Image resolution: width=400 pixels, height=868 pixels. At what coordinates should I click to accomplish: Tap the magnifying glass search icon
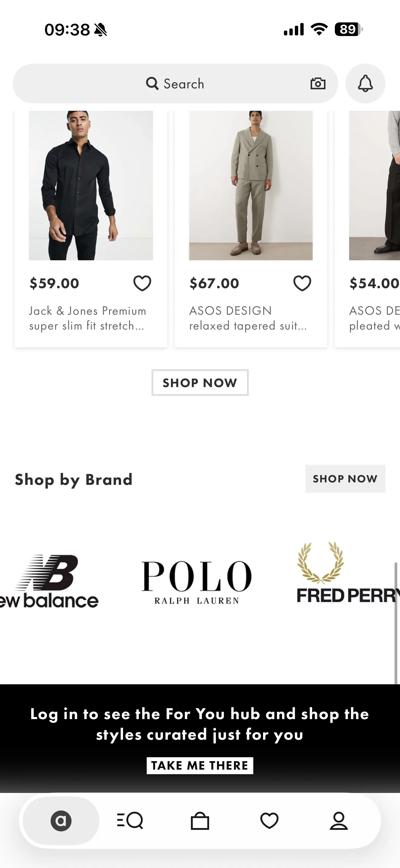[x=152, y=83]
